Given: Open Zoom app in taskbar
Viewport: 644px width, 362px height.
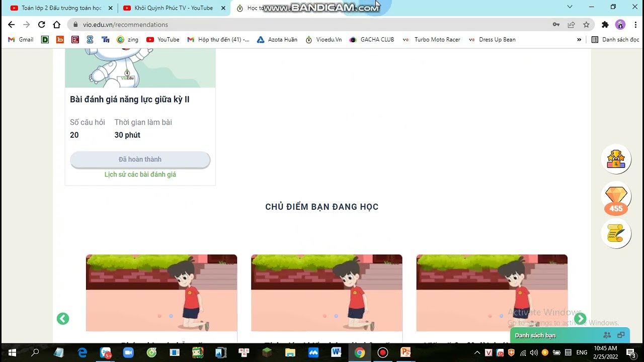Looking at the screenshot, I should coord(128,352).
